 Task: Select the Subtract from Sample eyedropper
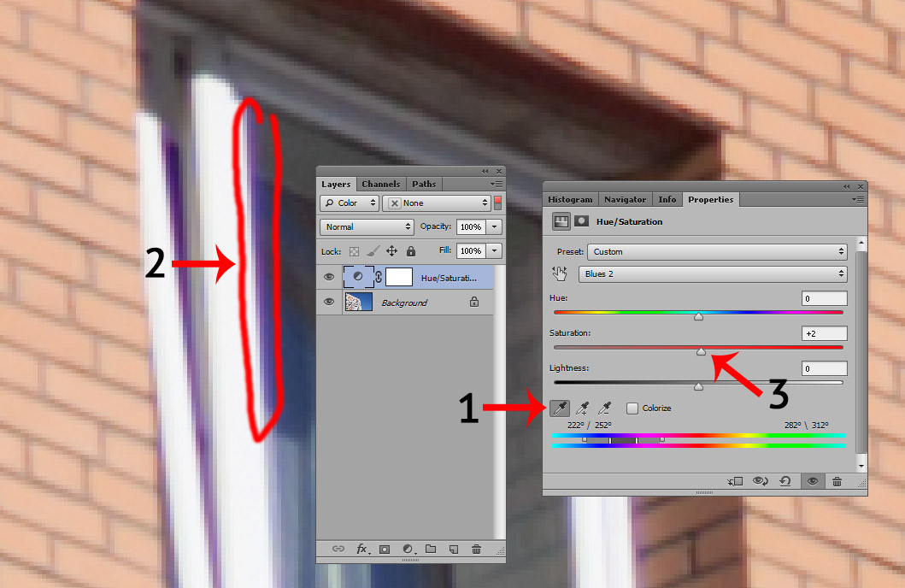[604, 409]
